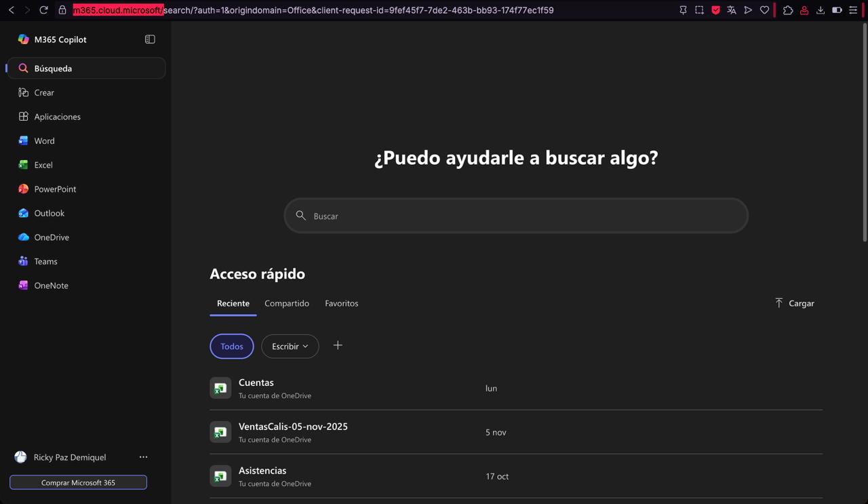Switch to the Compartido tab
The image size is (868, 504).
click(x=286, y=303)
